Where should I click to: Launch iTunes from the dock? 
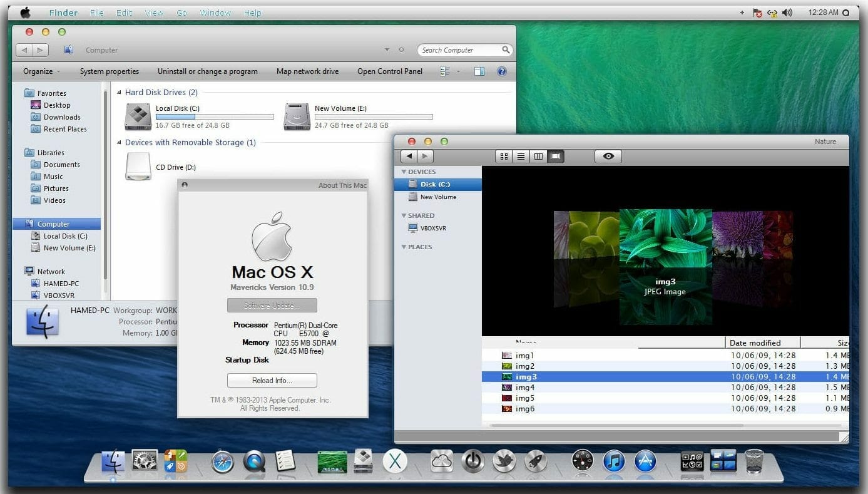614,462
